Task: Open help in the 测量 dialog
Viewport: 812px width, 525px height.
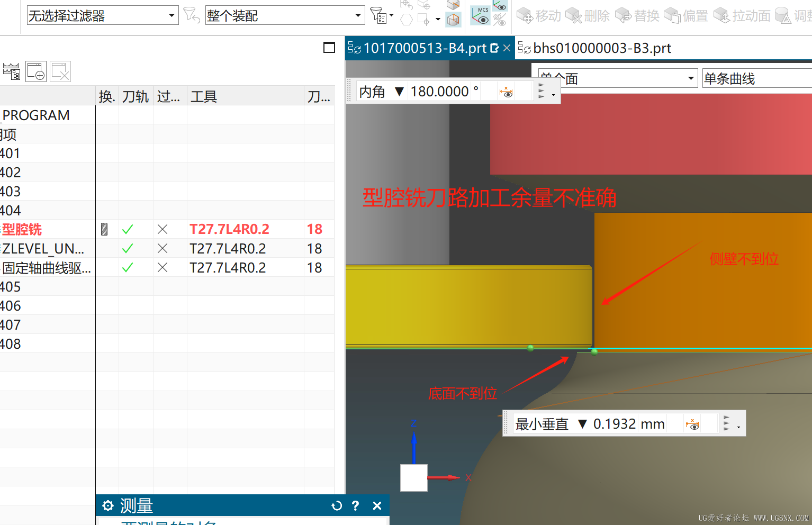Action: click(x=356, y=506)
